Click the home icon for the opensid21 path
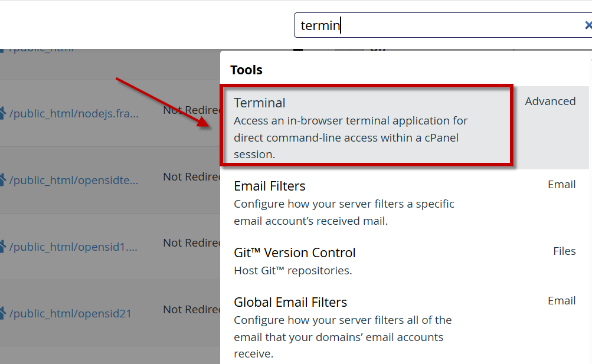592x364 pixels. click(x=3, y=313)
